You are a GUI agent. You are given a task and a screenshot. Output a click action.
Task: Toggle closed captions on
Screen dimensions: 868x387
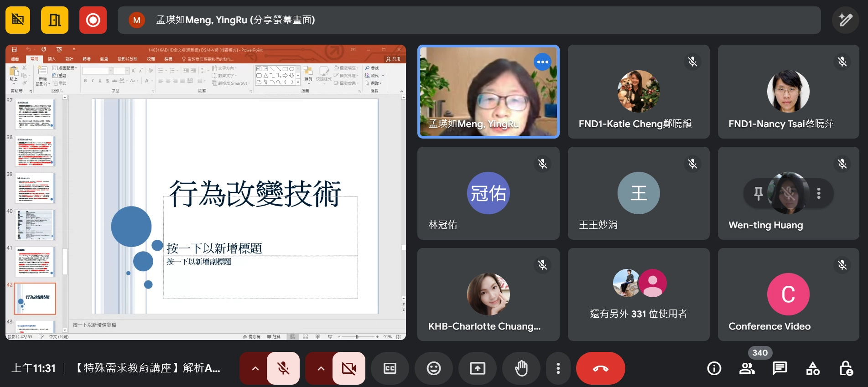point(390,368)
